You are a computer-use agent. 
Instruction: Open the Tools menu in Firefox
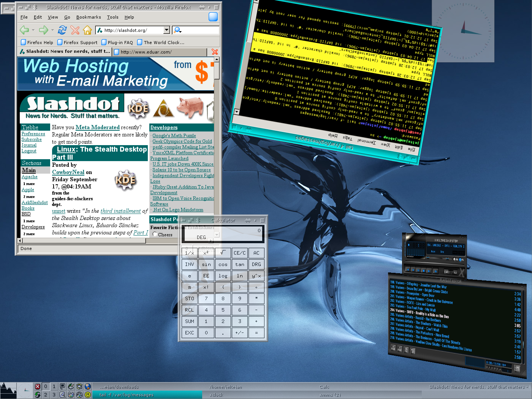(112, 17)
